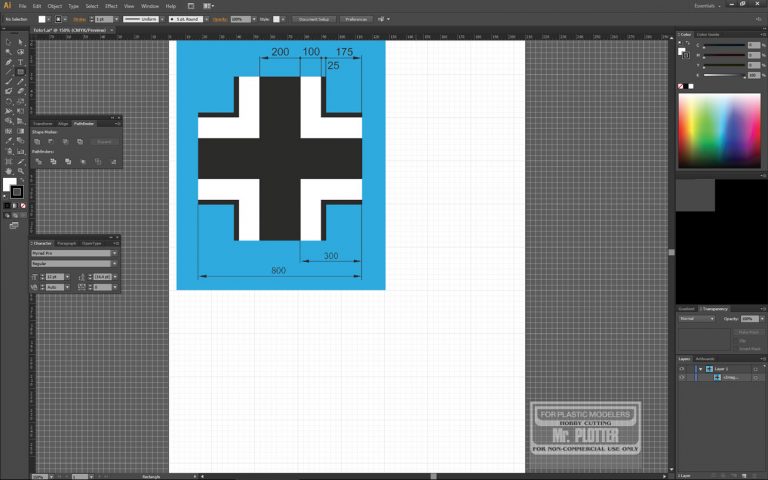
Task: Click Intersect in Pathfinder shape modes
Action: [x=65, y=142]
